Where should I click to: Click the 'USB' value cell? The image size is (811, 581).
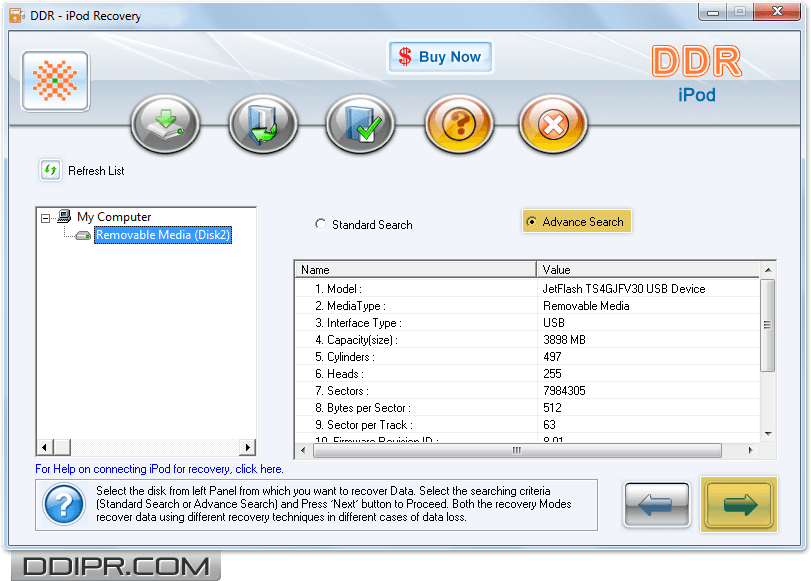coord(554,323)
